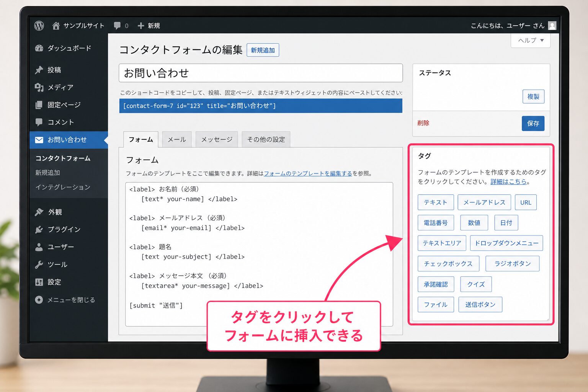Screen dimensions: 588x392
Task: Insert the ドロップダウンメニュー tag
Action: pos(506,243)
